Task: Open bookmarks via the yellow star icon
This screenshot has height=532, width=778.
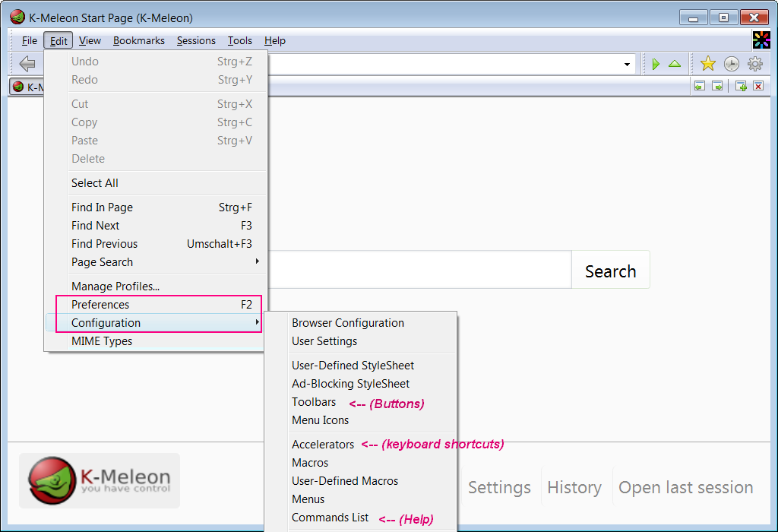Action: click(x=708, y=64)
